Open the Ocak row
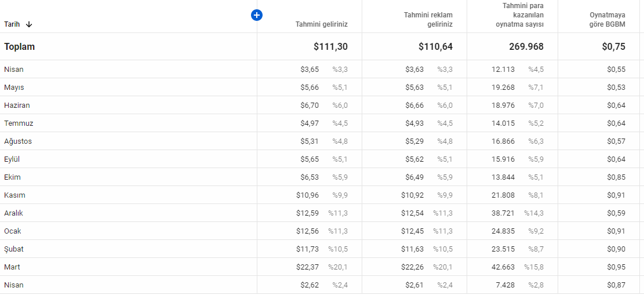The height and width of the screenshot is (302, 644). coord(322,231)
